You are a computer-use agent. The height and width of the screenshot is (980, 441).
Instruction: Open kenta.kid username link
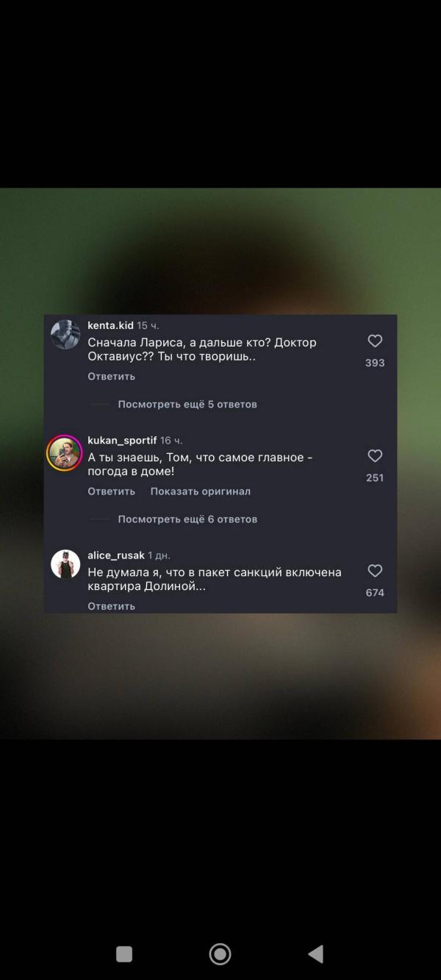pyautogui.click(x=110, y=325)
